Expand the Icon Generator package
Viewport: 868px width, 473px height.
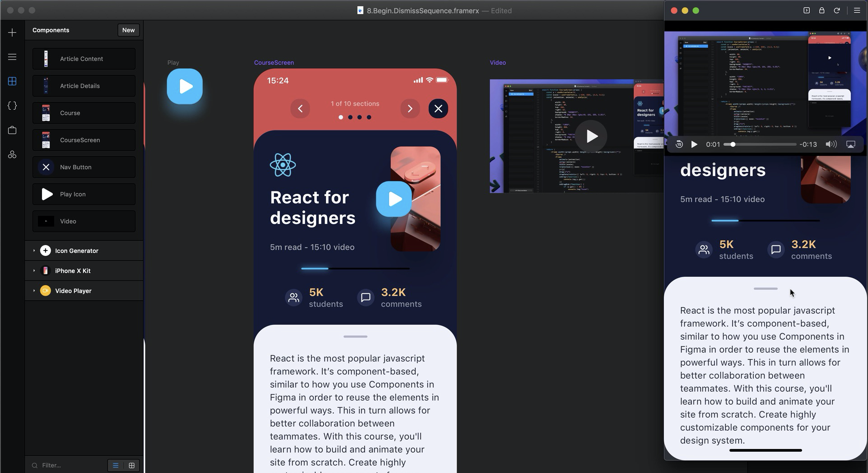[34, 250]
